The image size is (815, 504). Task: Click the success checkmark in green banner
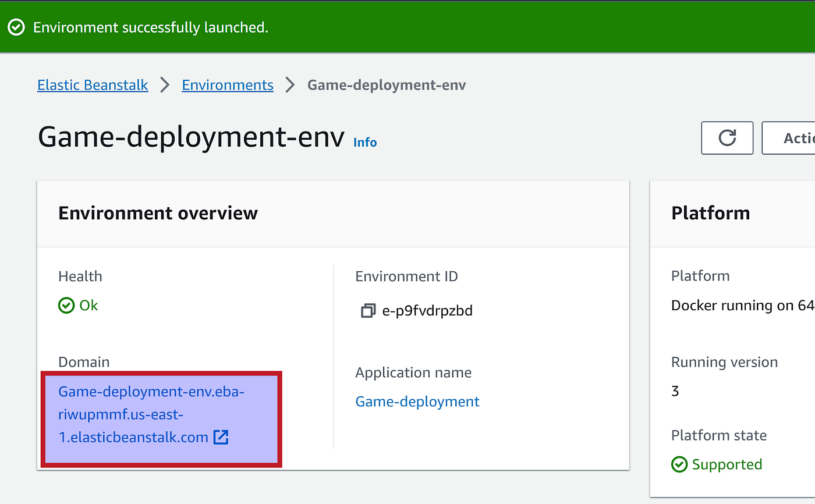pos(16,27)
